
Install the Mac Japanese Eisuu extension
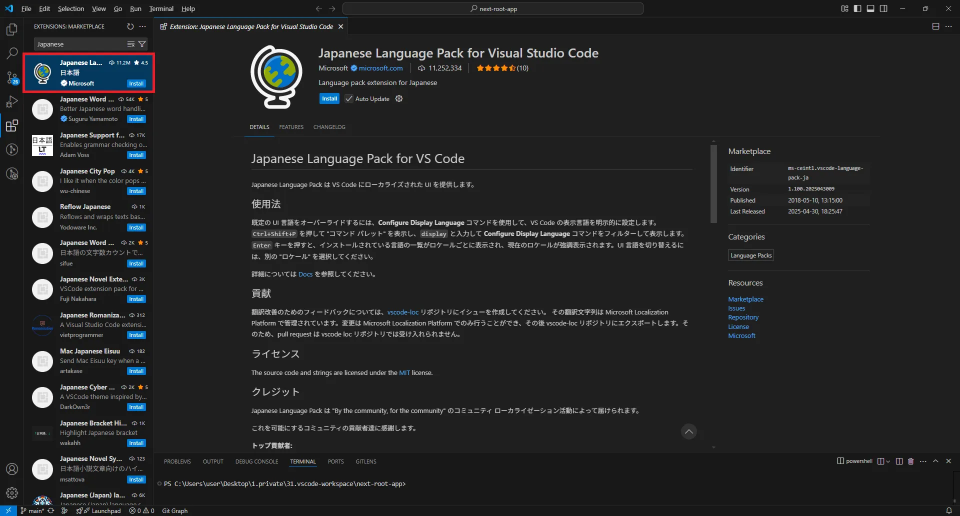(x=136, y=372)
